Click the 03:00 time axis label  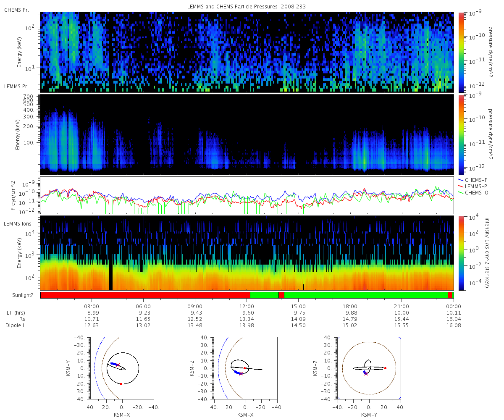pyautogui.click(x=92, y=306)
